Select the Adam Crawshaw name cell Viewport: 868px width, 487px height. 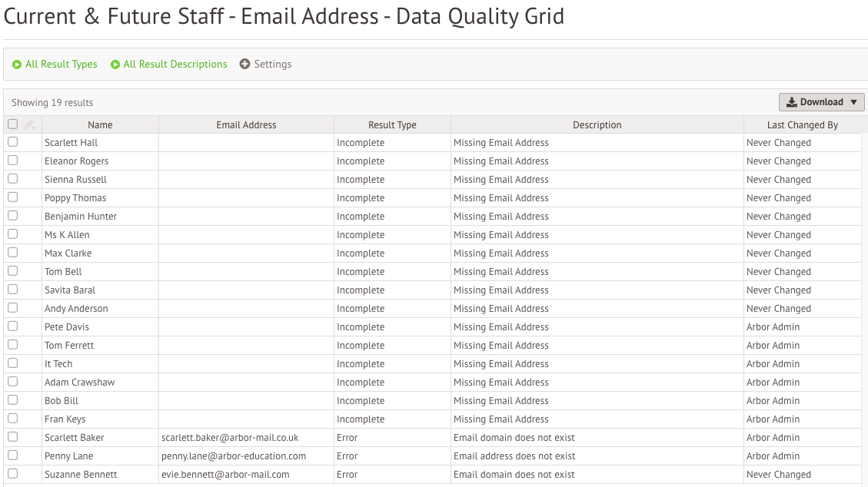(100, 382)
